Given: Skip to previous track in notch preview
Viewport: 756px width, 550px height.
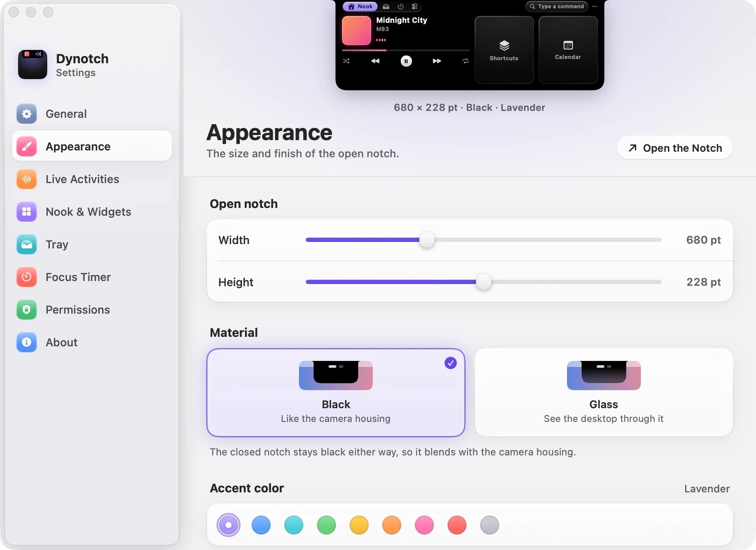Looking at the screenshot, I should pyautogui.click(x=375, y=61).
